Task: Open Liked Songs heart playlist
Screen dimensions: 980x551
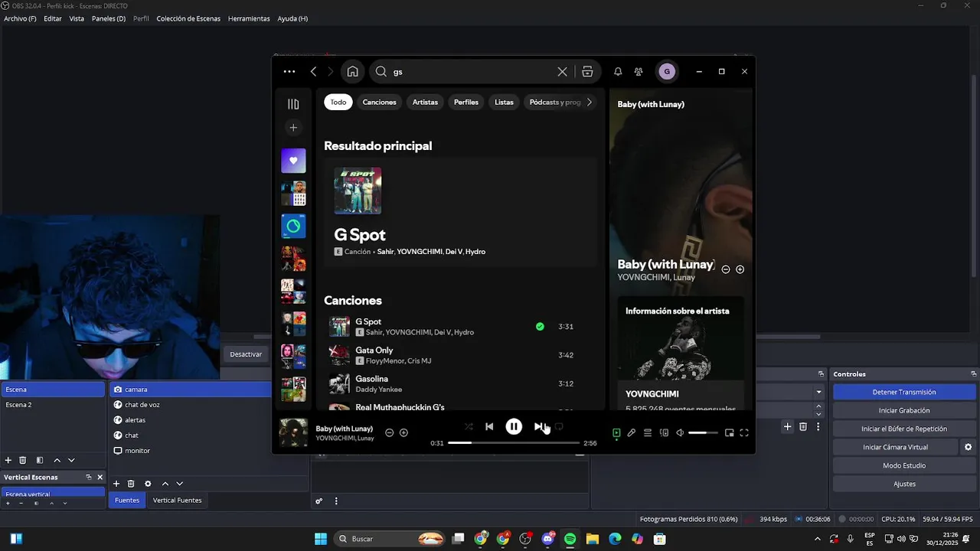Action: 293,161
